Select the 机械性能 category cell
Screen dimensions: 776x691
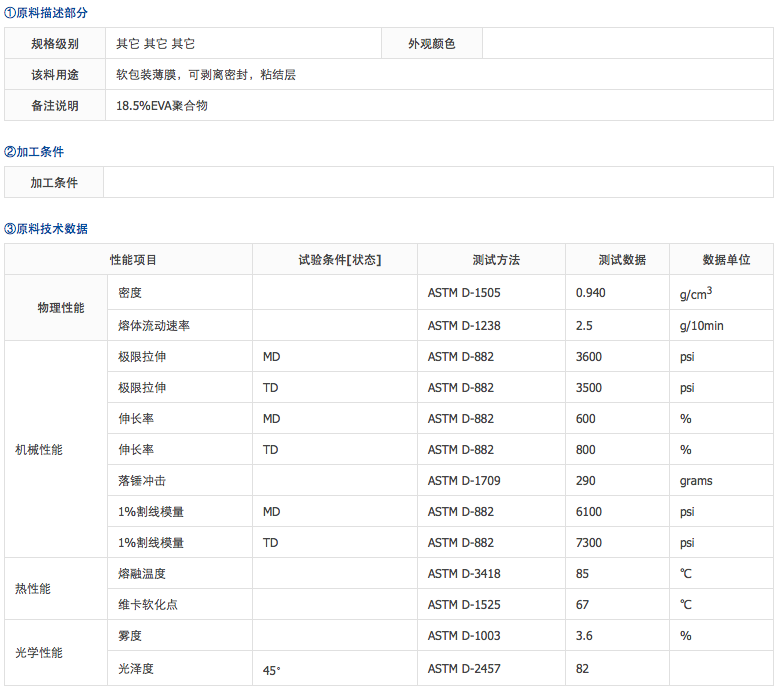tap(39, 450)
